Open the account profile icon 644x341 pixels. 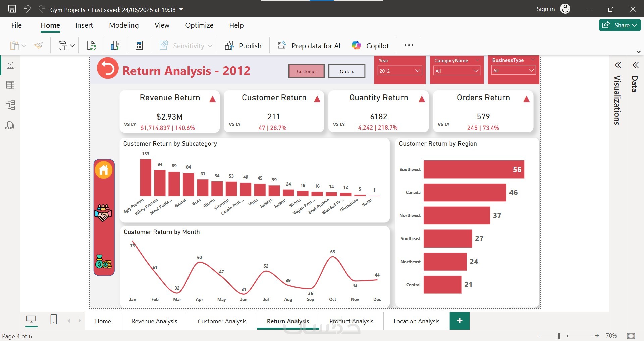pyautogui.click(x=565, y=9)
